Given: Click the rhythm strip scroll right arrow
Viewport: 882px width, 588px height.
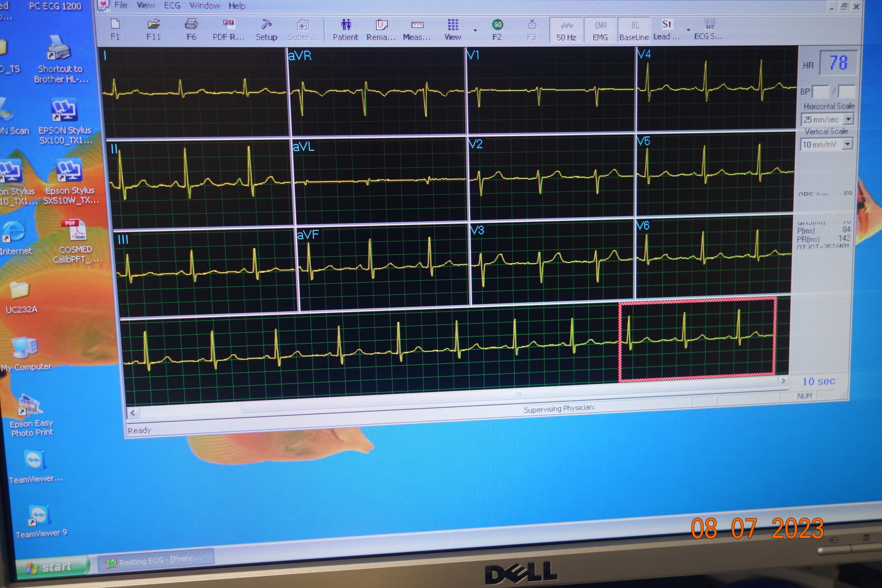Looking at the screenshot, I should [x=783, y=381].
